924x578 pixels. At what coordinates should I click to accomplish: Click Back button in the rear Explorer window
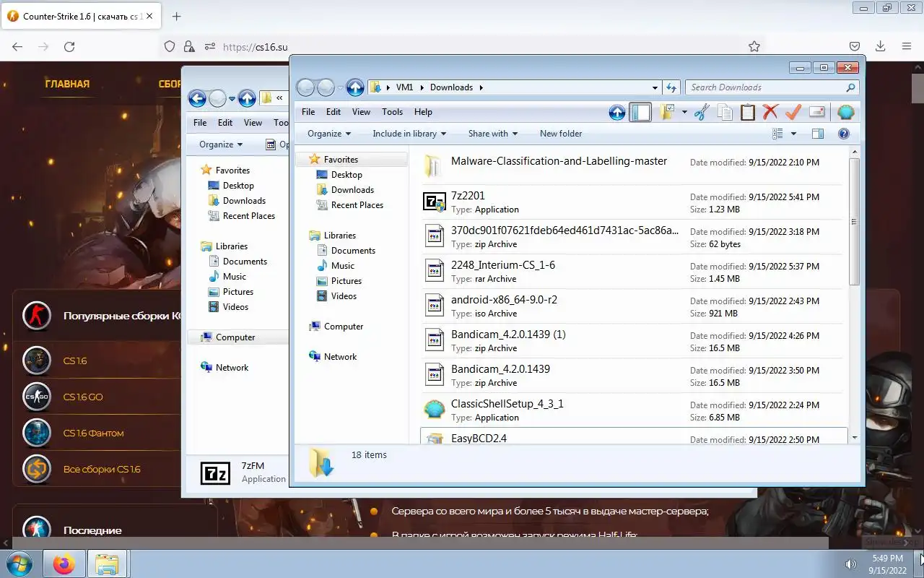click(x=197, y=98)
